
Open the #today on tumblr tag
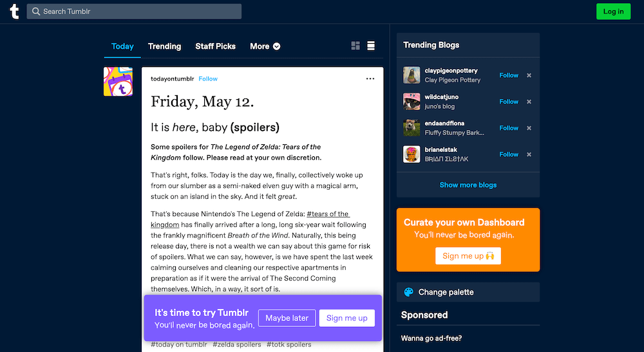(178, 344)
